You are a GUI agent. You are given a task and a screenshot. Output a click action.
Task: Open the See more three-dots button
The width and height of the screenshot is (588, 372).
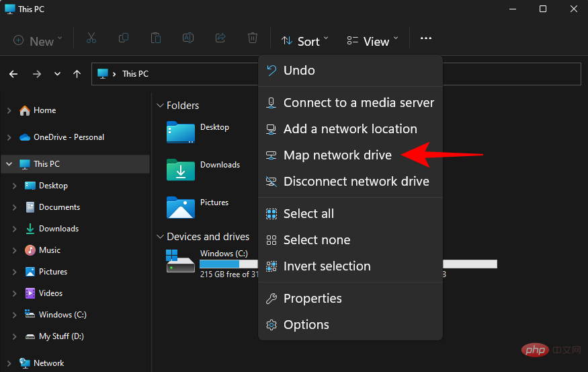click(x=425, y=38)
